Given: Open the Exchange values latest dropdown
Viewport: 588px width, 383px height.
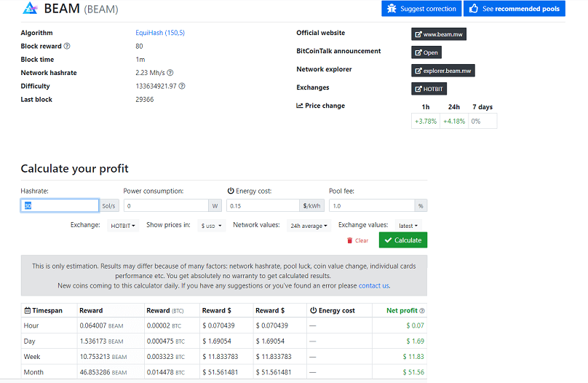Looking at the screenshot, I should [408, 226].
